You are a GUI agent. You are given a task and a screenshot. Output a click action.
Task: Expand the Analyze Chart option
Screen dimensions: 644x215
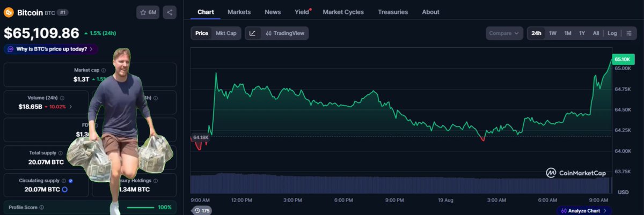click(584, 211)
